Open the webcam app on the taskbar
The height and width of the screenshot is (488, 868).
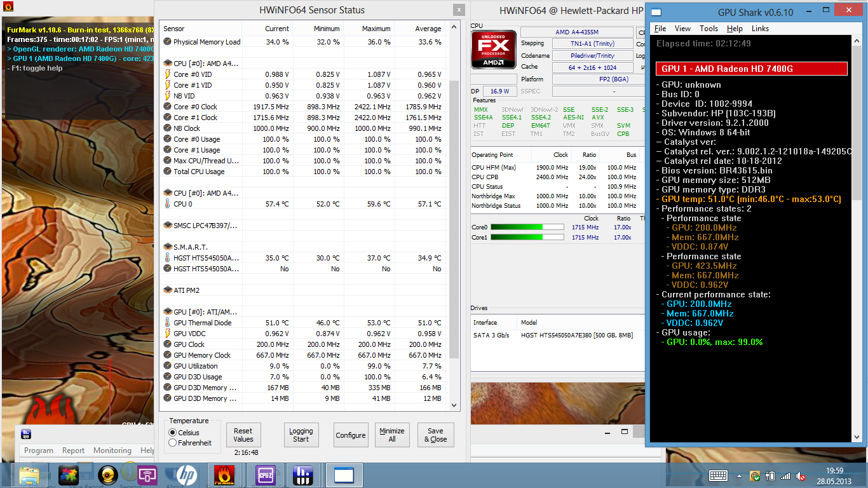point(107,475)
